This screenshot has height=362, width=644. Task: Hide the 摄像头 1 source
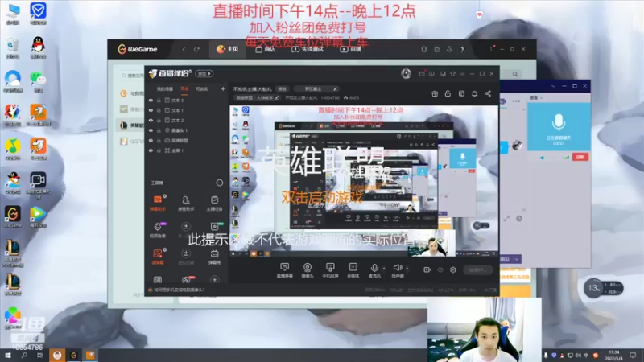point(151,130)
